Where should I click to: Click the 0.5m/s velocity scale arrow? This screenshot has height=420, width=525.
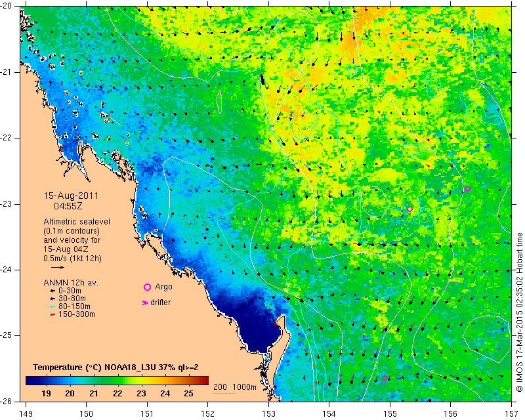tap(58, 267)
